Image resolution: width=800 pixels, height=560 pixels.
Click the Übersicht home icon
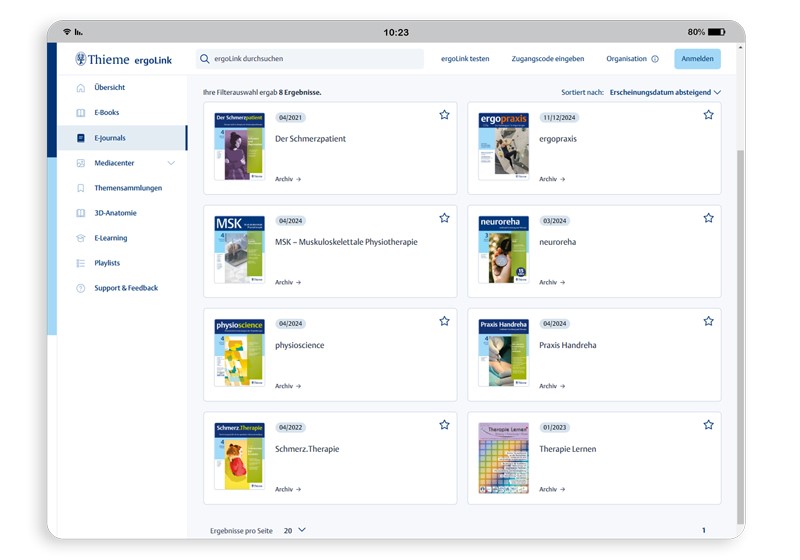click(x=81, y=88)
